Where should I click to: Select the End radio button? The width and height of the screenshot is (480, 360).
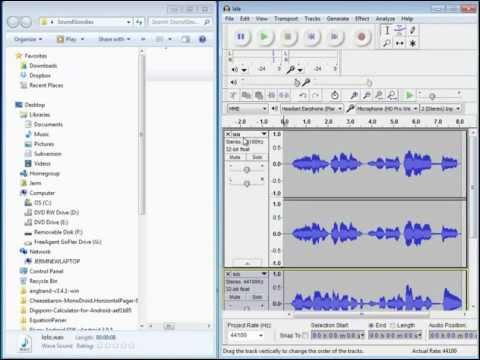click(x=371, y=325)
